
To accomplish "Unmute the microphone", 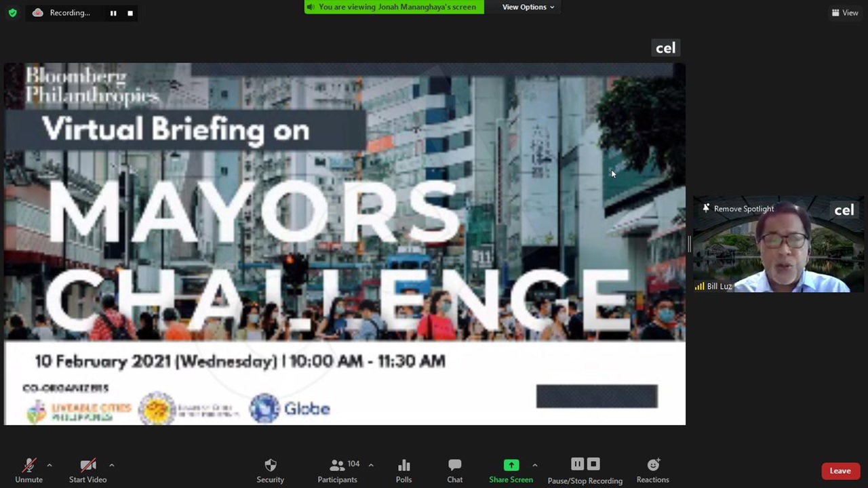I will (28, 470).
